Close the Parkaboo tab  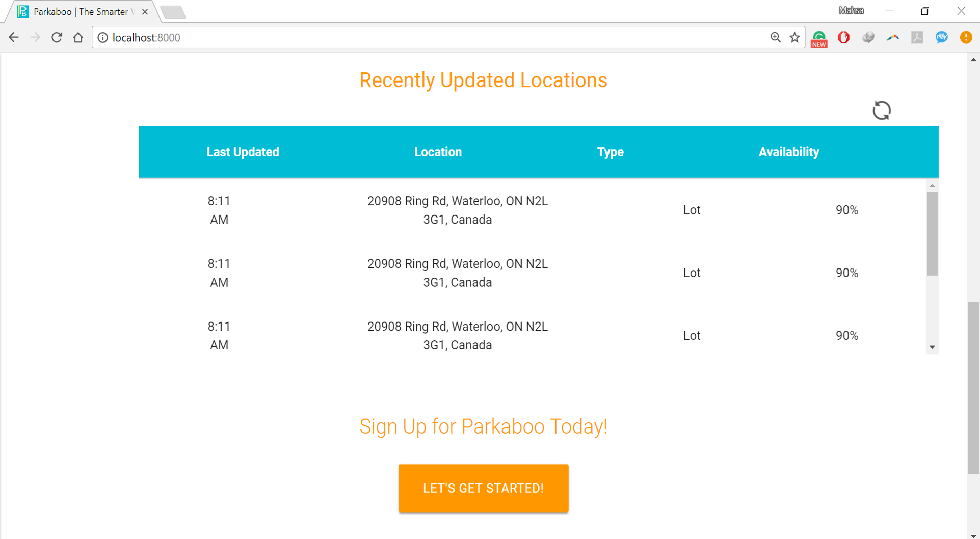pyautogui.click(x=145, y=11)
